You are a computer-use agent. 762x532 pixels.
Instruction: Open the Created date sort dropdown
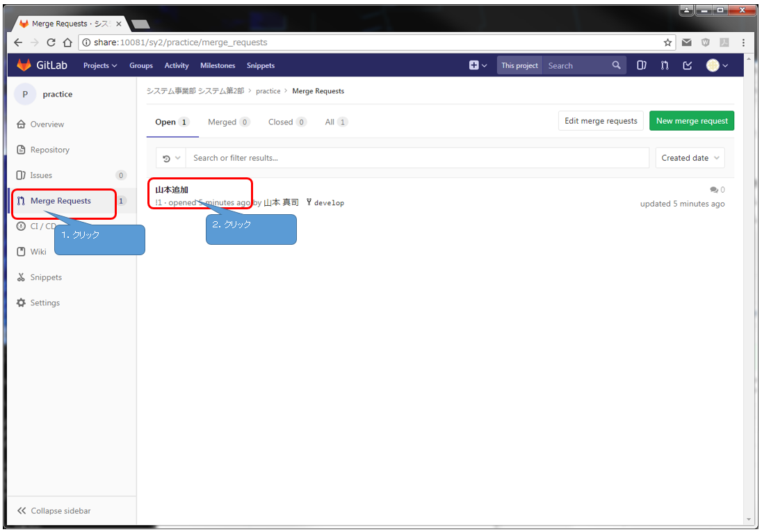(x=690, y=158)
